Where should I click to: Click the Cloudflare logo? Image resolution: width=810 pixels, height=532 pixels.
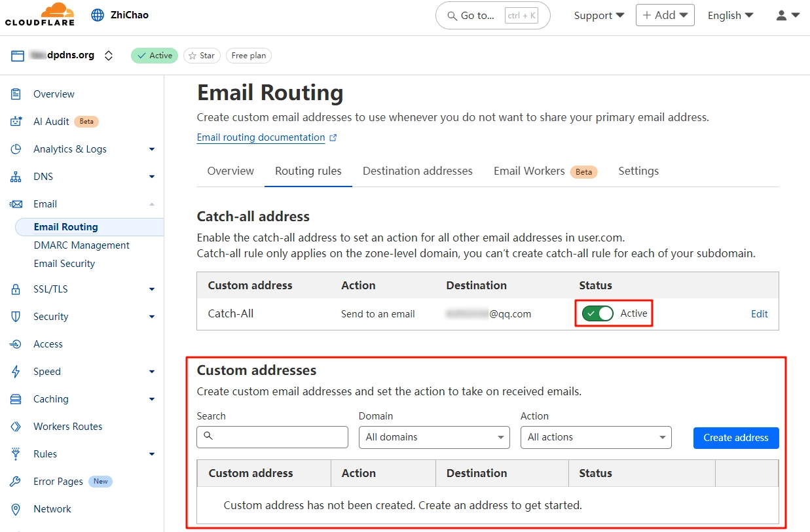pyautogui.click(x=39, y=14)
